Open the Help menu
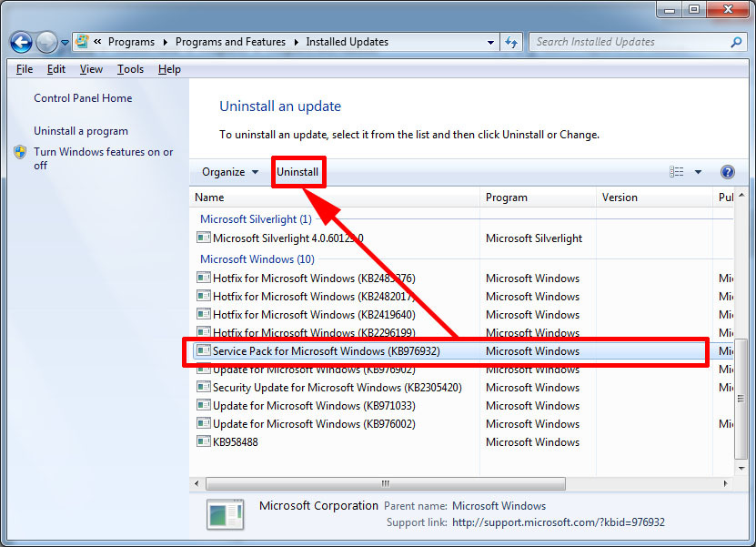 coord(169,69)
